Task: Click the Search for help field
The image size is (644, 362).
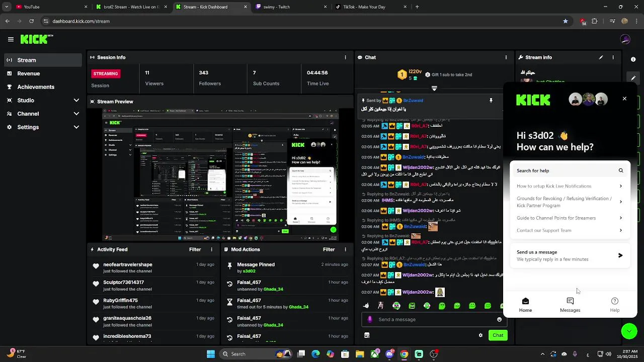Action: pyautogui.click(x=570, y=170)
